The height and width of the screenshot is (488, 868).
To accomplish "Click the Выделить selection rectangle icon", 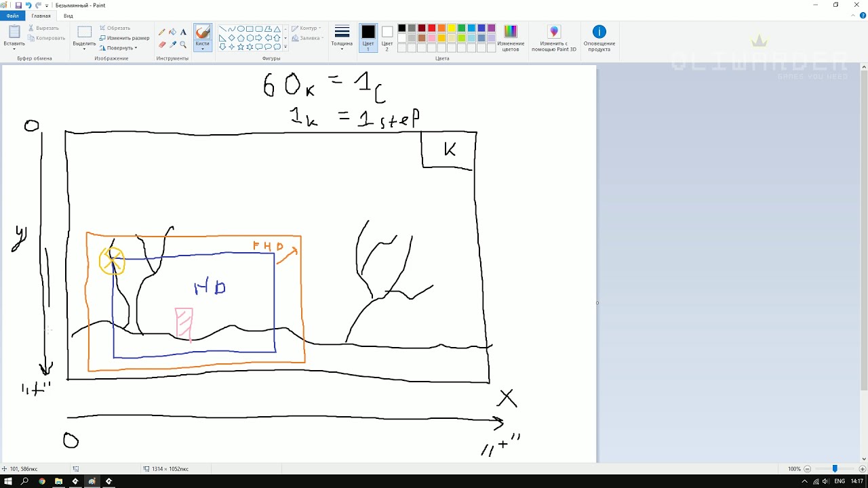I will click(x=84, y=32).
